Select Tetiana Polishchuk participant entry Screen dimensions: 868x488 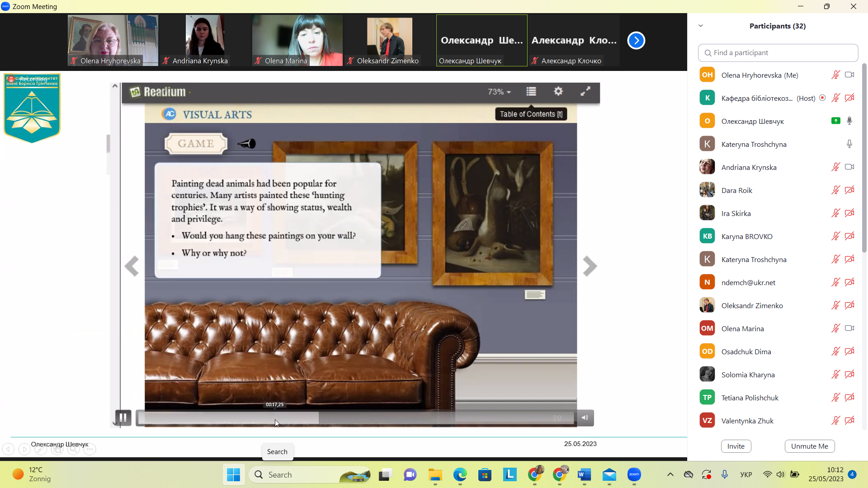[x=750, y=398]
